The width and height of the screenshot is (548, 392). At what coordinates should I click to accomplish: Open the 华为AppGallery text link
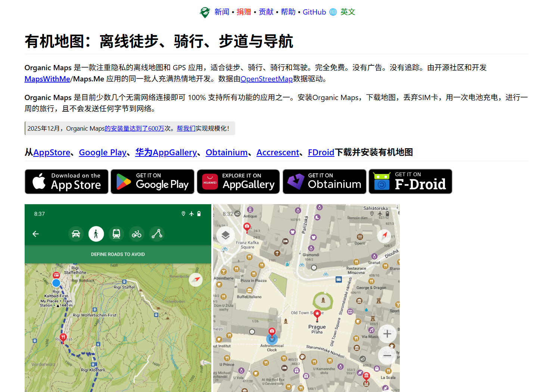click(166, 152)
